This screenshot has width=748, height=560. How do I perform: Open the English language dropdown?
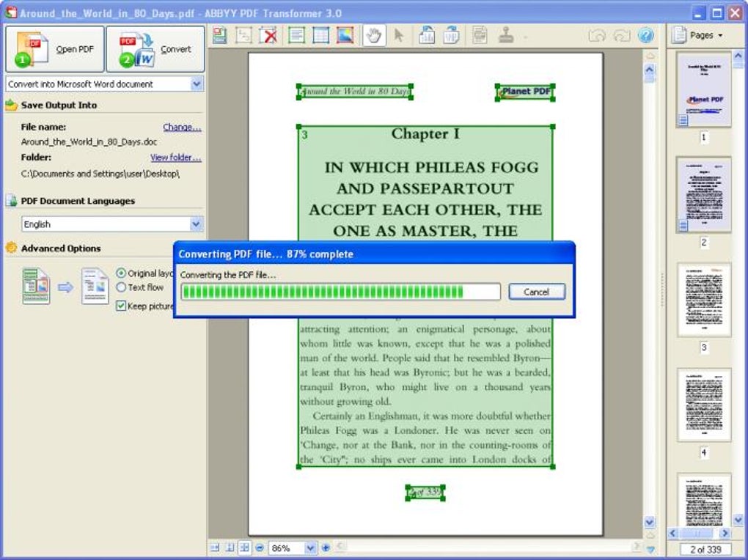(x=196, y=224)
